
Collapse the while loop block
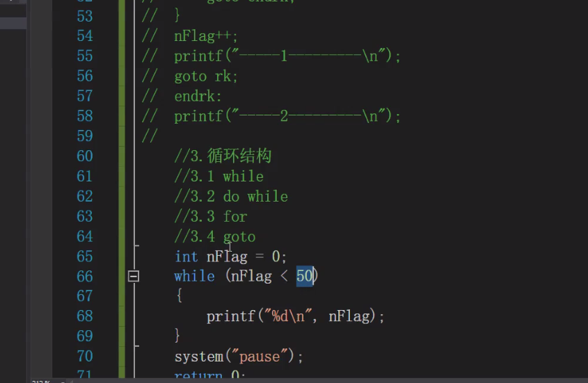click(134, 276)
